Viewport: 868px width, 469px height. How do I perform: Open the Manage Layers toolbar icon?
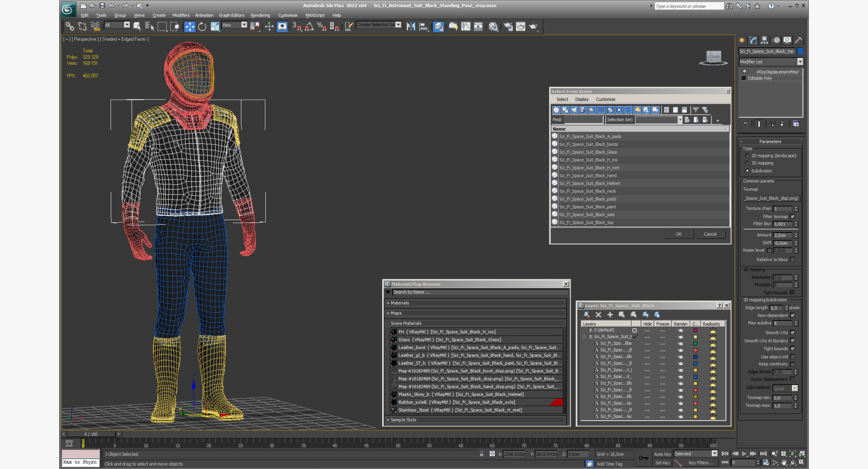tap(438, 26)
